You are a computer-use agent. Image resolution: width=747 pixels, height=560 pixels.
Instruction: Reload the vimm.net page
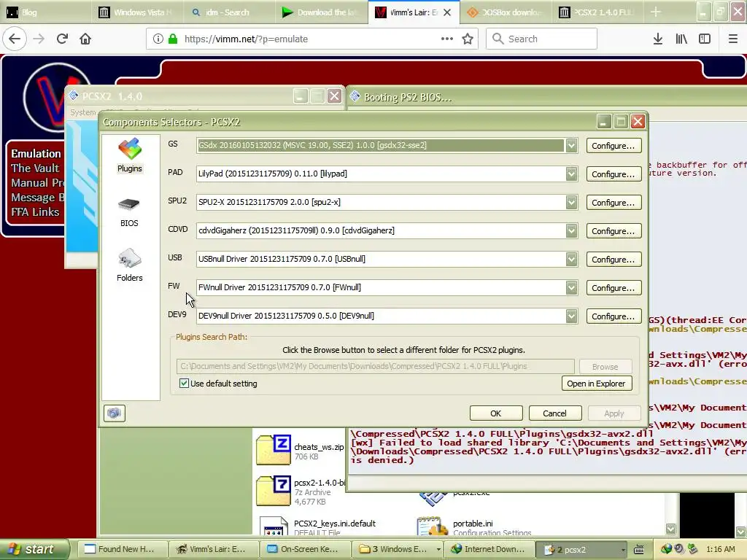tap(63, 39)
